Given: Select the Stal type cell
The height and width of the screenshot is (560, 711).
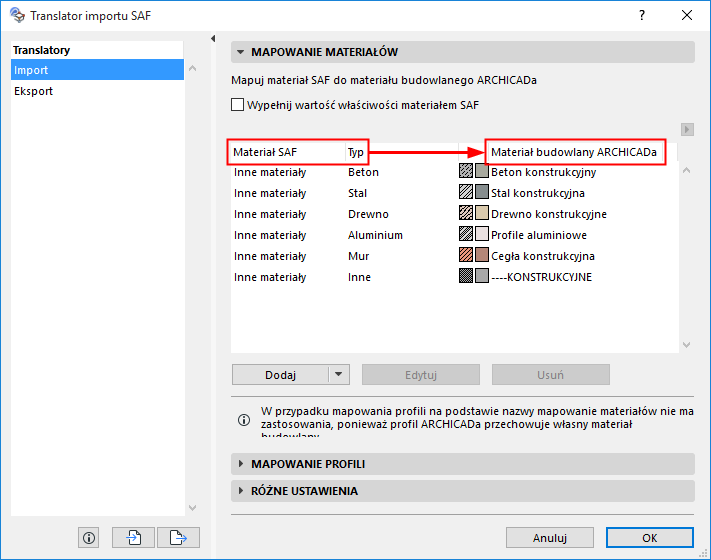Looking at the screenshot, I should [357, 193].
